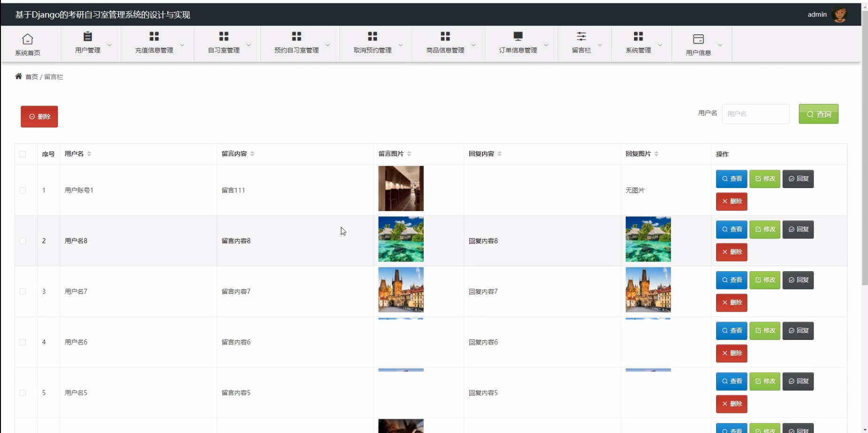Click 查看 for 用户账号1 row
This screenshot has height=433, width=868.
coord(732,179)
